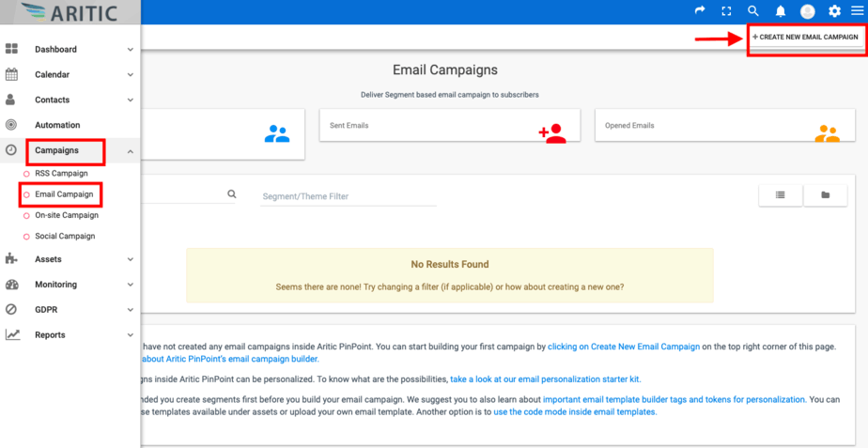
Task: Open the Campaigns menu label
Action: pyautogui.click(x=56, y=150)
